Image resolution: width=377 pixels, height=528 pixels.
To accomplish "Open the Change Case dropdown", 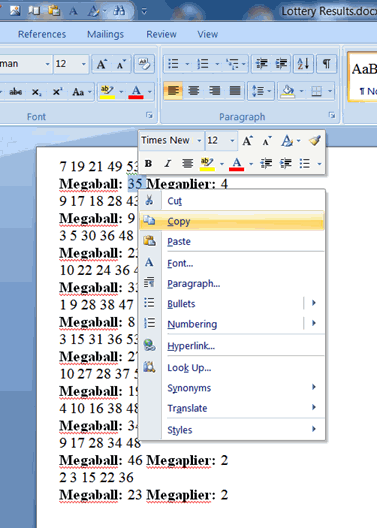I will 82,92.
